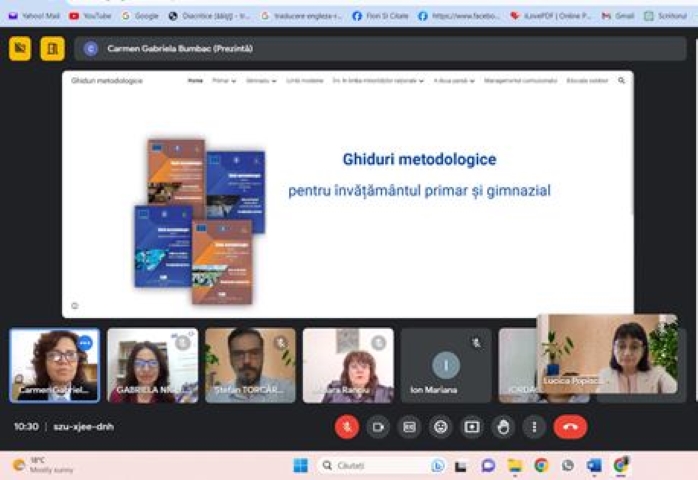Screen dimensions: 698x480
Task: Raise hand using the hand icon
Action: [503, 427]
